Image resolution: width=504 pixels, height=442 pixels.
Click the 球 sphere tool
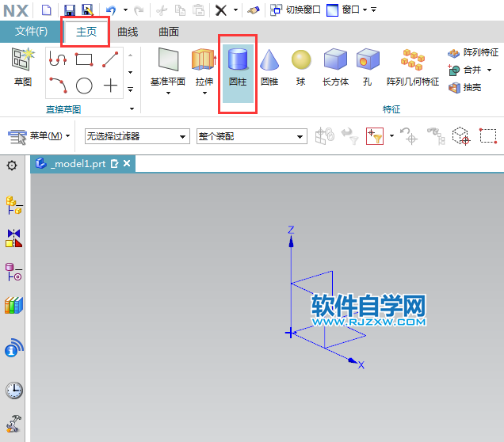pyautogui.click(x=301, y=67)
